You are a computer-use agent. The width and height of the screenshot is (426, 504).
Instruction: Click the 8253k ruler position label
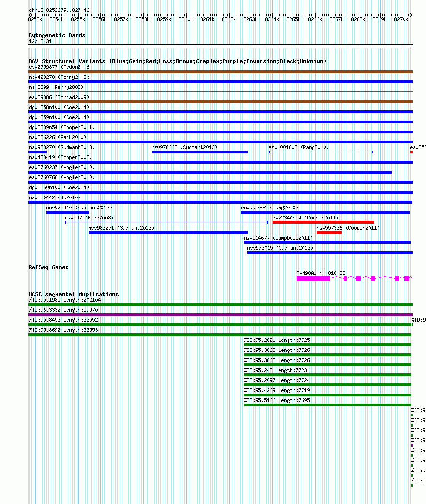coord(35,19)
